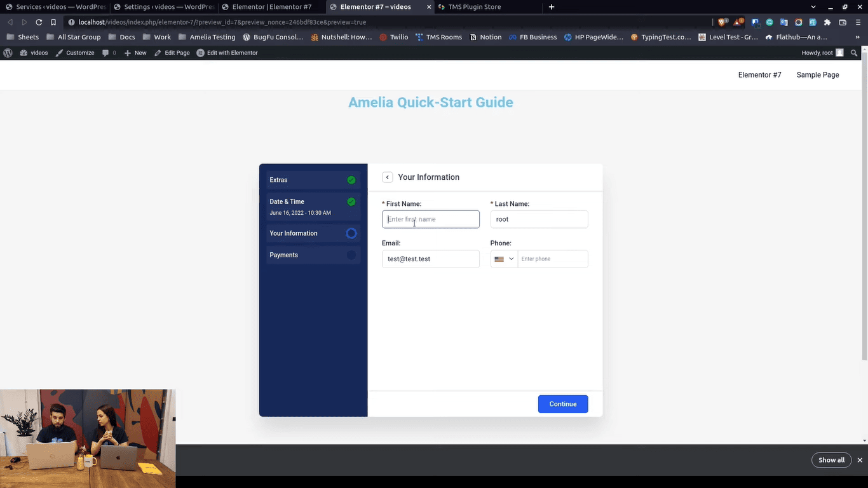Viewport: 868px width, 488px height.
Task: Open the Sample Page nav link
Action: pos(818,75)
